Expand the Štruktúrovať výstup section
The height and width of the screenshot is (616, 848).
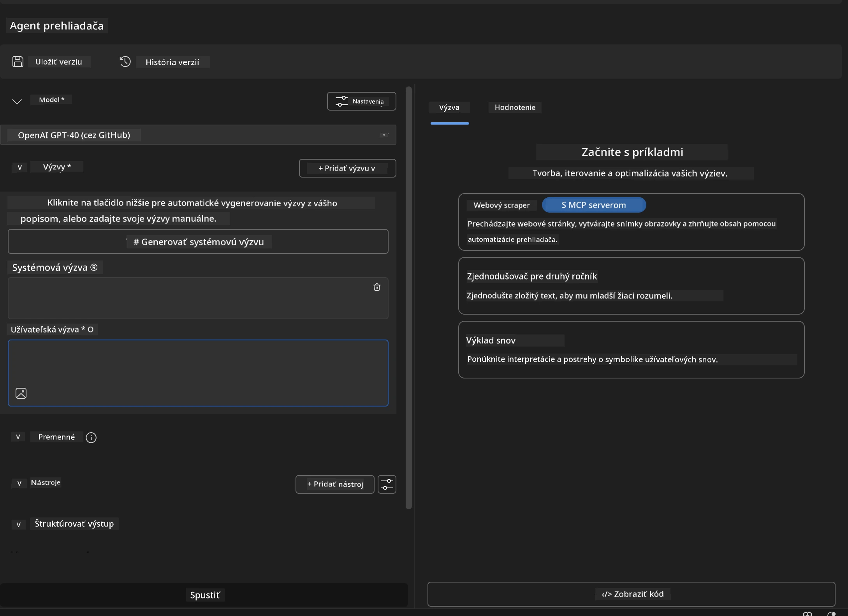[18, 524]
